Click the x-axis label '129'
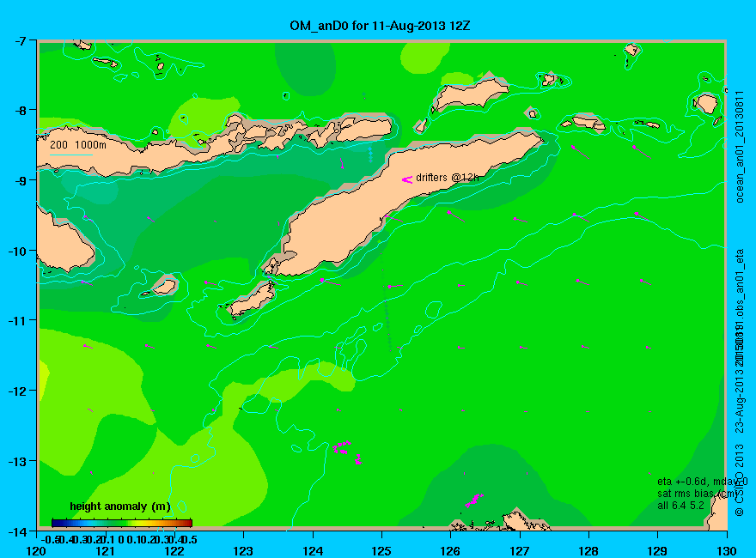This screenshot has height=558, width=756. point(658,551)
